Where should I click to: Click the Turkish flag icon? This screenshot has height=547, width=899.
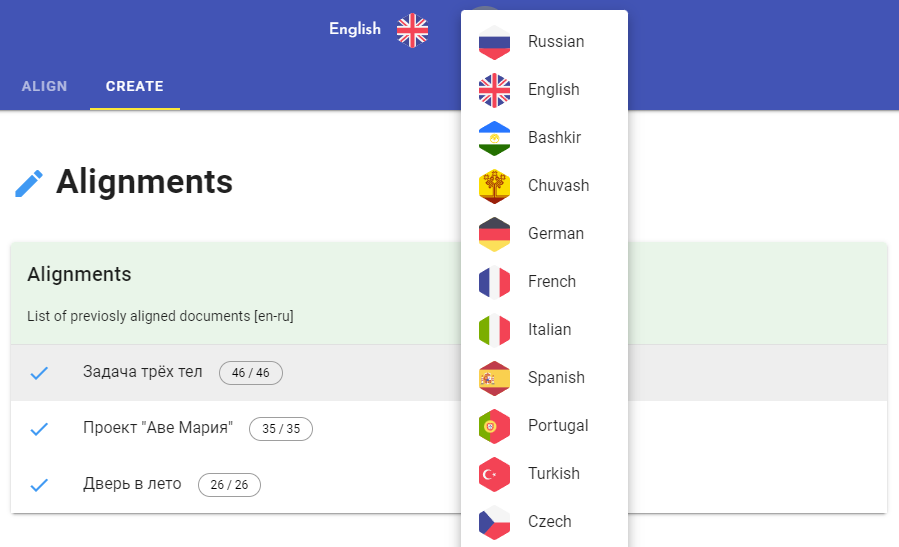click(x=494, y=474)
